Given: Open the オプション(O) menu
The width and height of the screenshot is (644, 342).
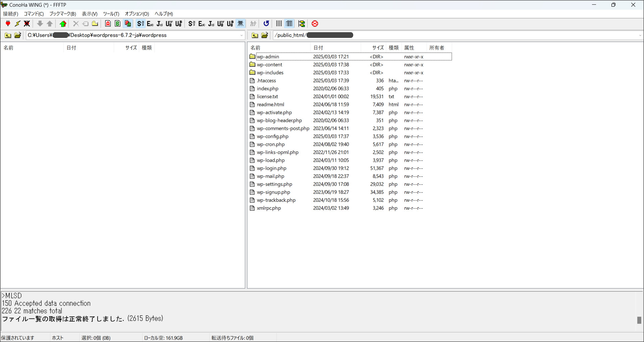Looking at the screenshot, I should [137, 14].
